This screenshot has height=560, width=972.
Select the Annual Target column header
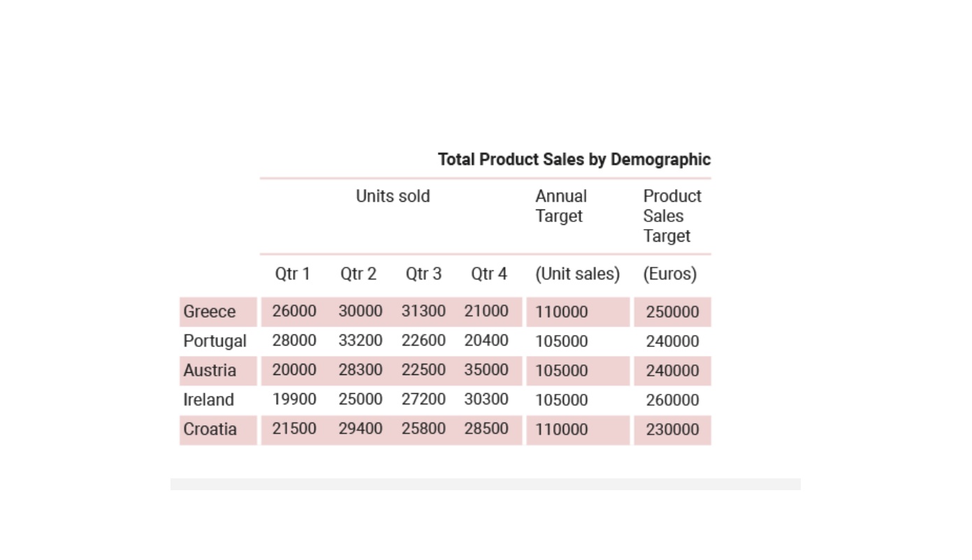point(561,206)
